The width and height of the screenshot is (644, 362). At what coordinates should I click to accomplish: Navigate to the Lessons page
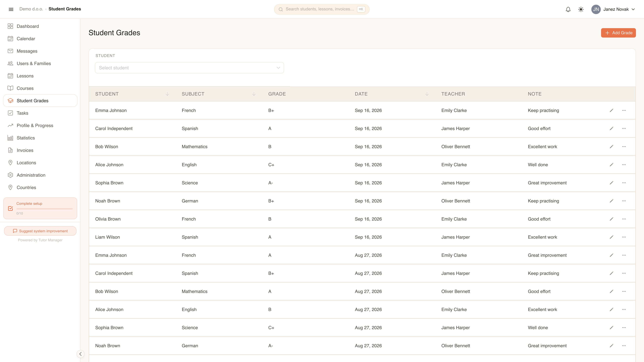(40, 76)
